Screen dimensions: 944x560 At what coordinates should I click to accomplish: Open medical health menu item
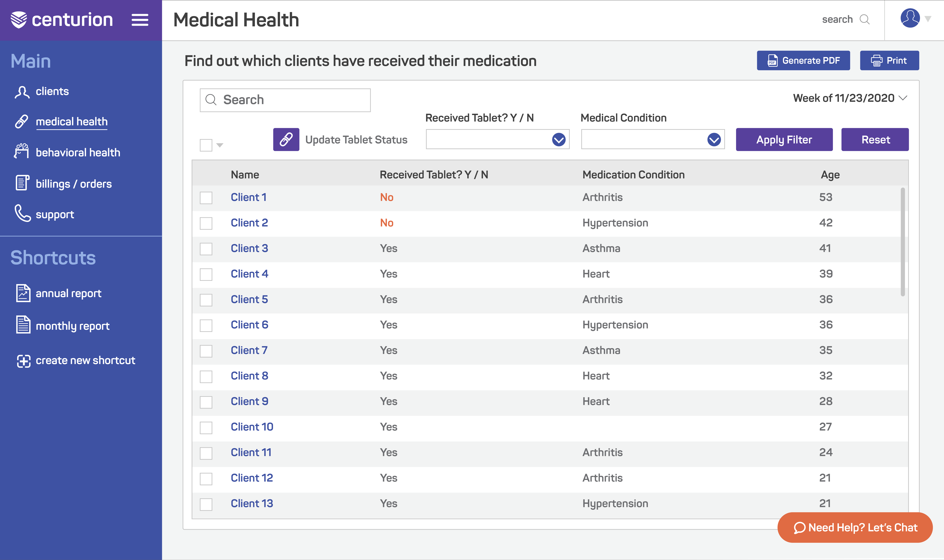(x=72, y=122)
